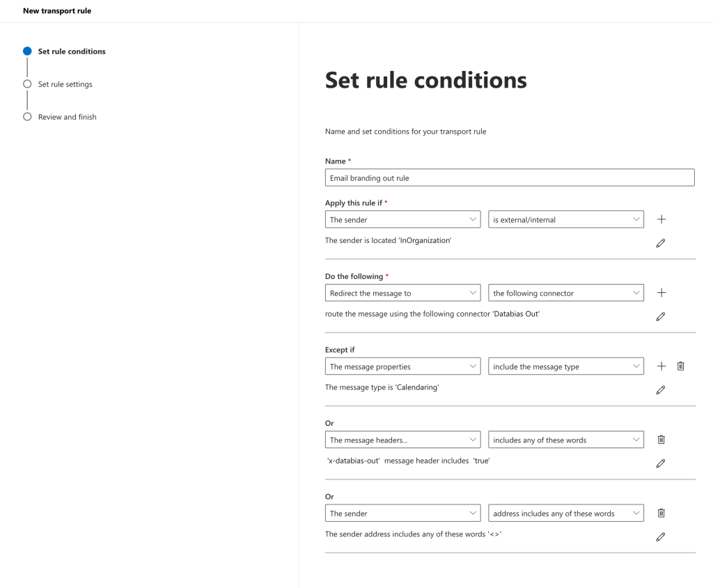Add another exception beside message type dropdown
Screen dimensions: 713x588
click(x=661, y=366)
